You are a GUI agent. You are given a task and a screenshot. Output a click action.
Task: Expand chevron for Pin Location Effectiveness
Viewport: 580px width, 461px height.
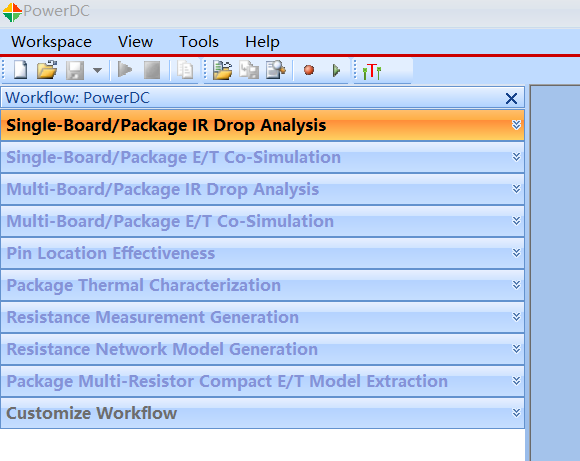pyautogui.click(x=516, y=253)
